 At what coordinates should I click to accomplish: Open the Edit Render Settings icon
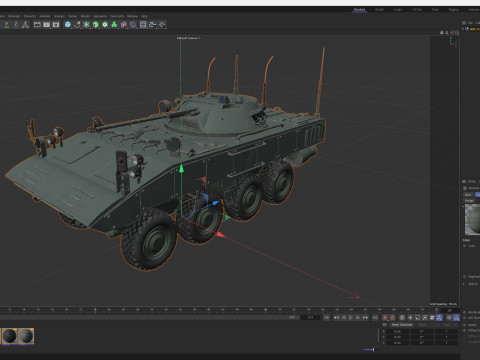tap(56, 25)
